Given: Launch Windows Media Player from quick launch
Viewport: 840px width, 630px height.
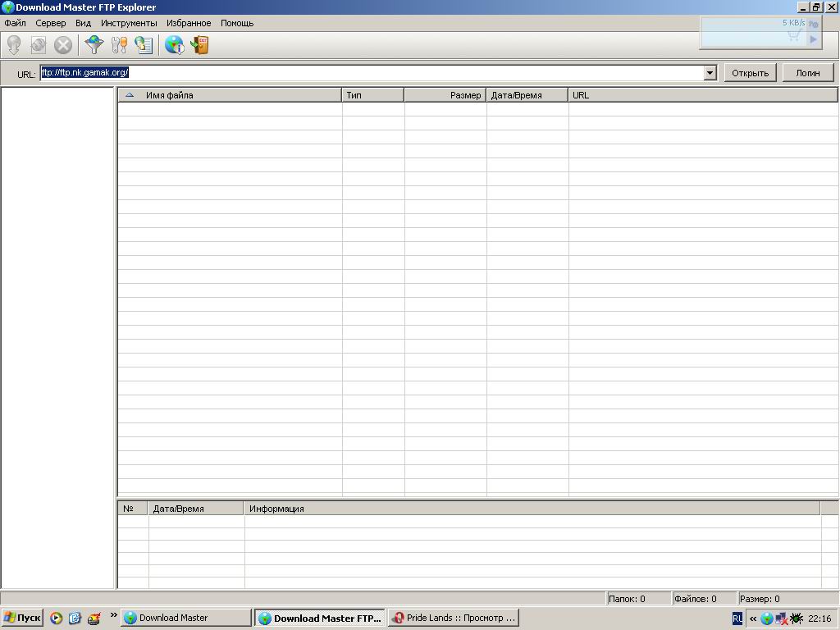Looking at the screenshot, I should click(x=57, y=619).
